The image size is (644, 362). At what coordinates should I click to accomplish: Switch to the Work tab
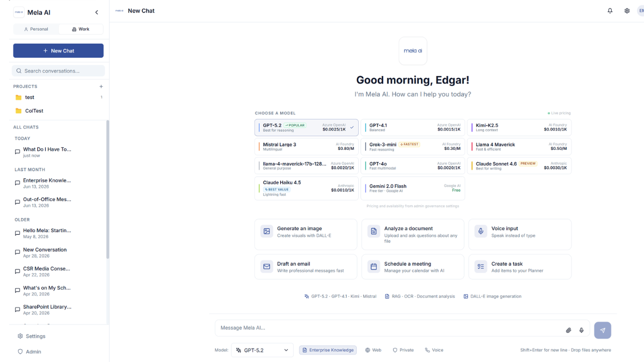pos(80,29)
